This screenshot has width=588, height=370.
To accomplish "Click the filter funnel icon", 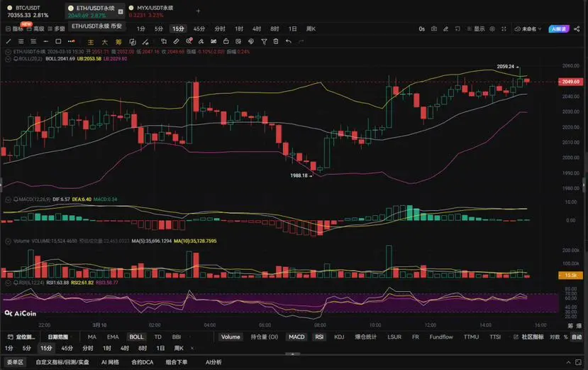I will (264, 42).
